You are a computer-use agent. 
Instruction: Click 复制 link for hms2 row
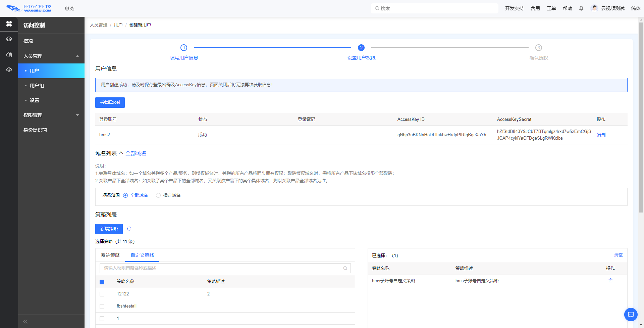tap(601, 135)
